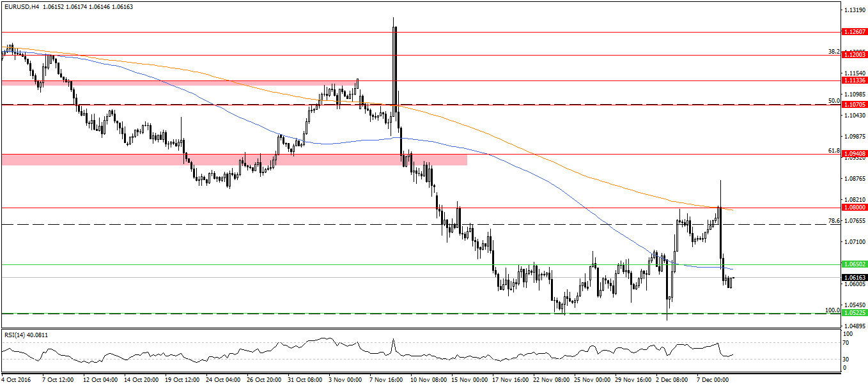Screen dimensions: 868x387
Task: Select the 1.10705 price level tag
Action: coord(854,104)
